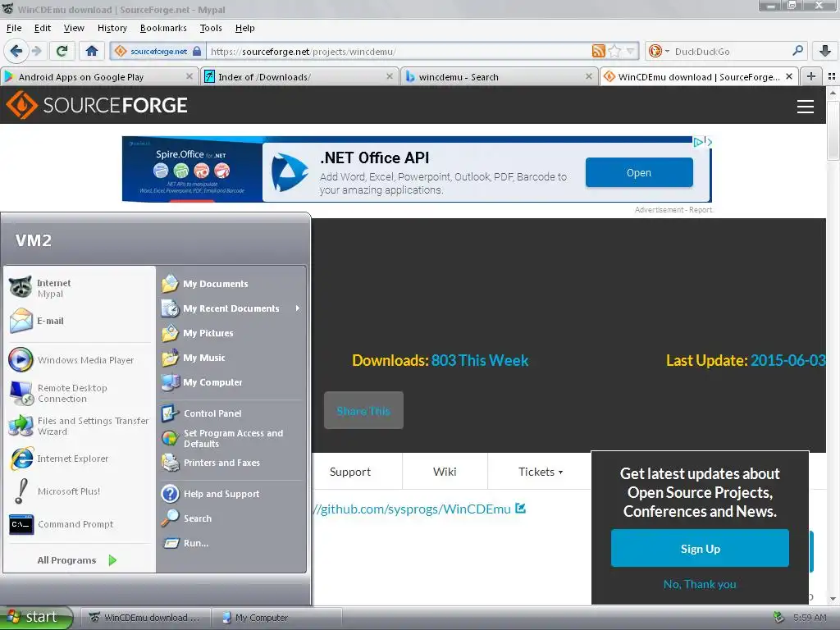Viewport: 840px width, 630px height.
Task: Open the address bar history dropdown arrow
Action: coord(631,52)
